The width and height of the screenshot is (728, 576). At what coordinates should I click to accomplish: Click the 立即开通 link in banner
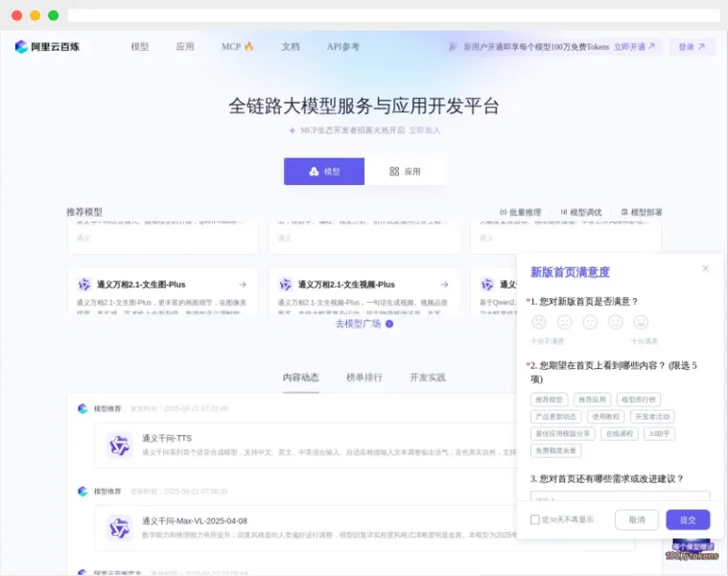pos(634,47)
